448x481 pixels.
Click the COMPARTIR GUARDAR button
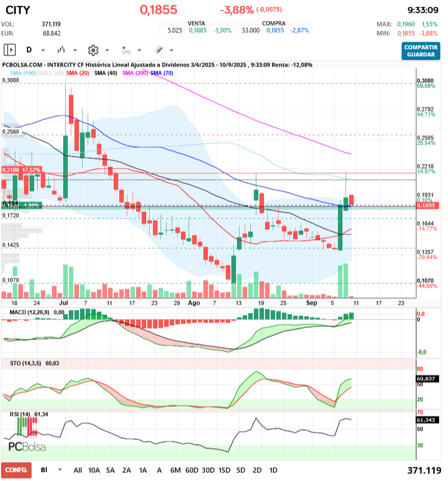(420, 51)
